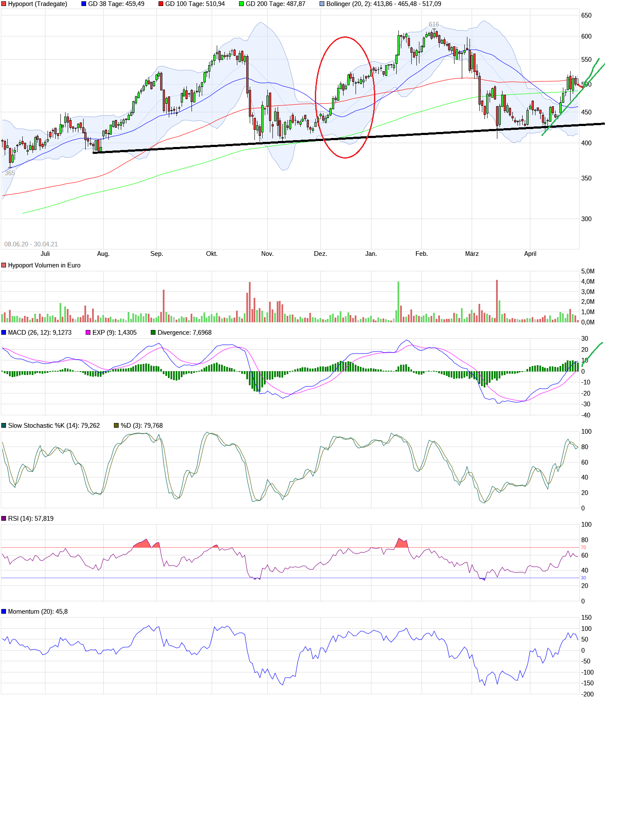Click 'Slow Stochastic %K (14): 79,262' label
The height and width of the screenshot is (840, 643).
[54, 426]
